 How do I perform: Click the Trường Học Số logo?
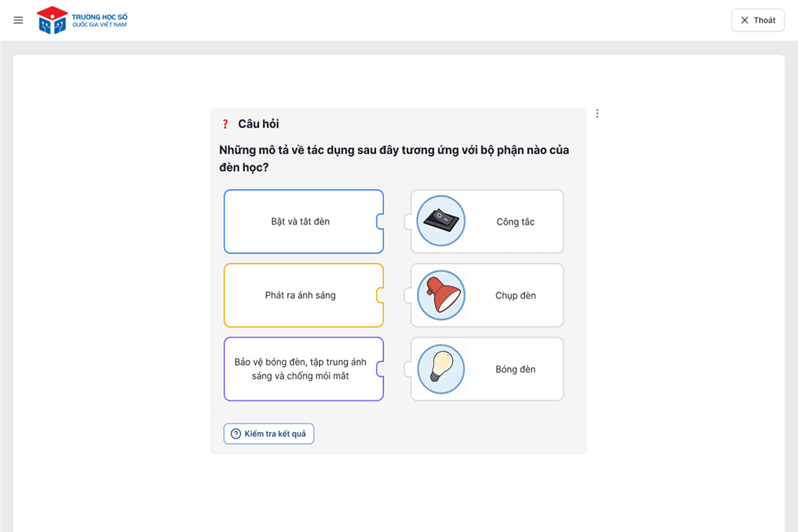click(x=82, y=20)
